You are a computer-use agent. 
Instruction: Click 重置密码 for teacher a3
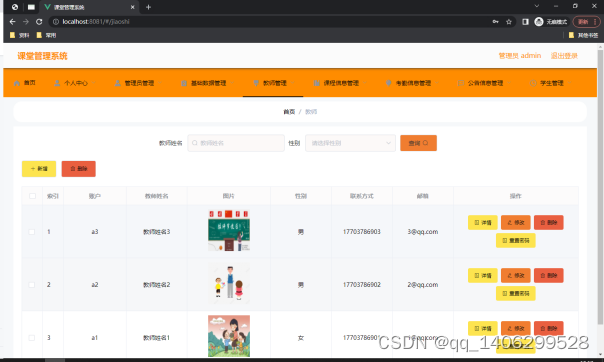point(516,240)
